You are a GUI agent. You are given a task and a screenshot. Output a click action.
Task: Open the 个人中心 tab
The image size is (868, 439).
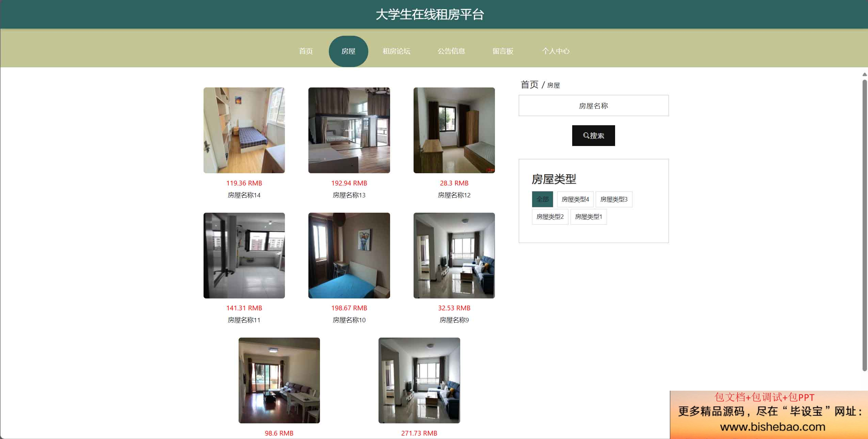pos(556,51)
